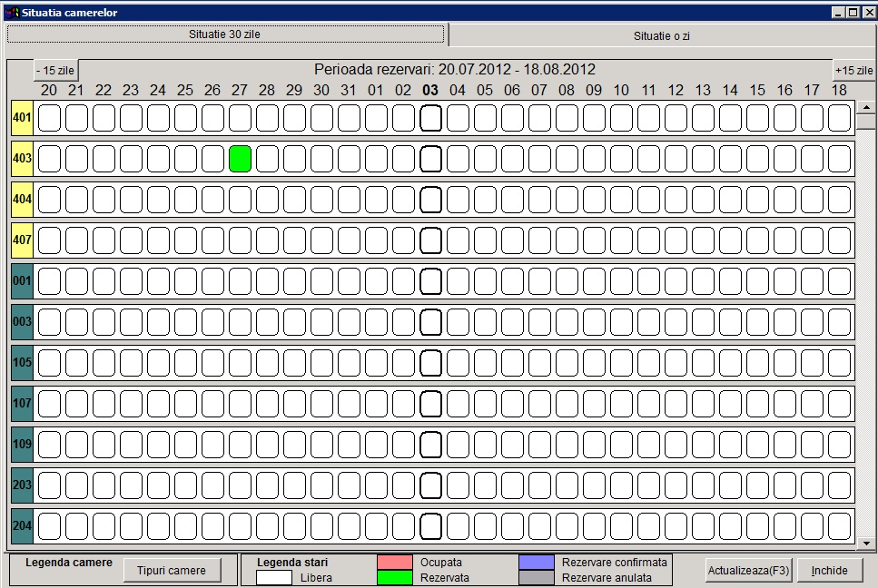Viewport: 878px width, 588px height.
Task: Click the Actualizeaza(F3) refresh button
Action: tap(748, 570)
